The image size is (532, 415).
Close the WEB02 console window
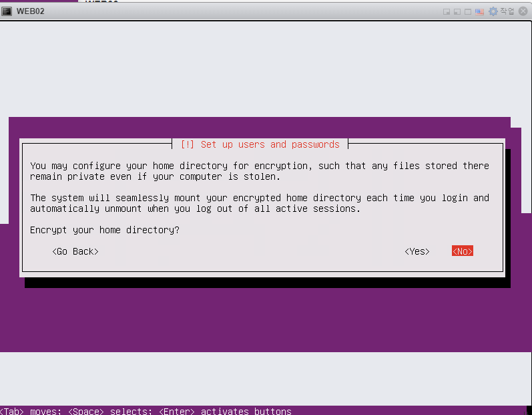523,11
